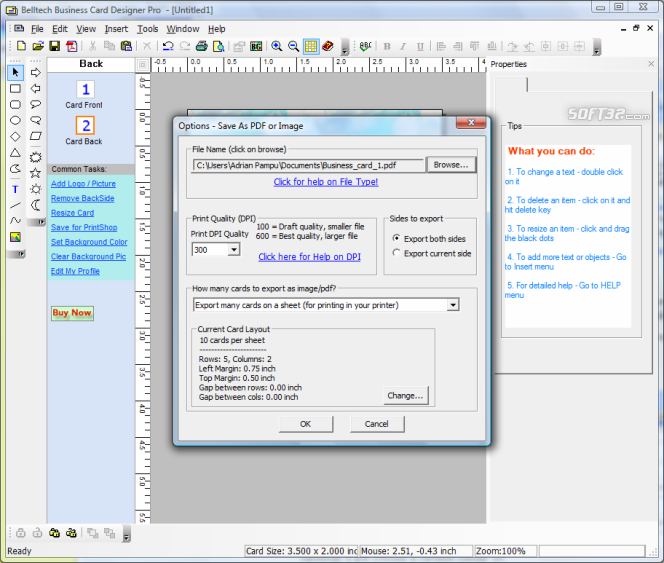Click the Zoom Out magnifier icon
This screenshot has width=664, height=563.
point(293,46)
